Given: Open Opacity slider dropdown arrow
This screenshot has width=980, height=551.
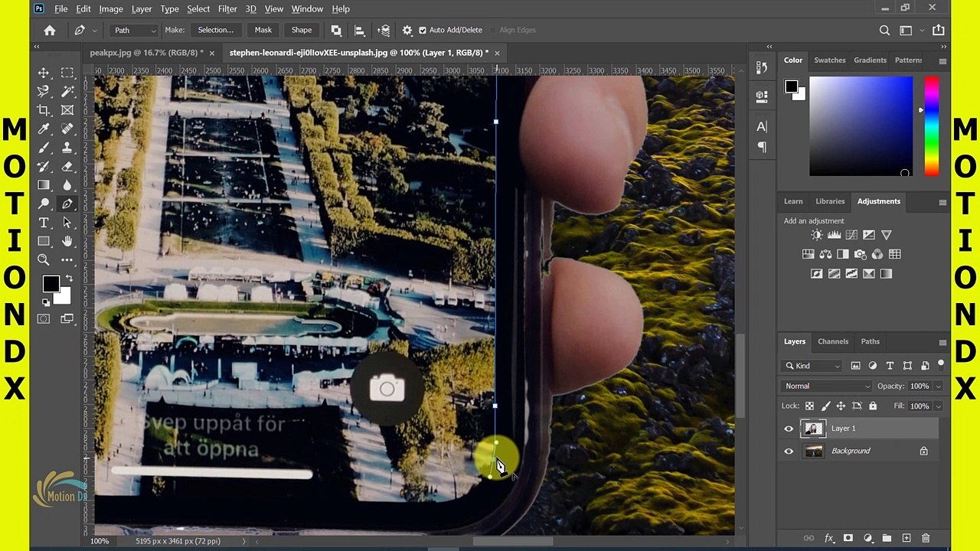Looking at the screenshot, I should (939, 386).
